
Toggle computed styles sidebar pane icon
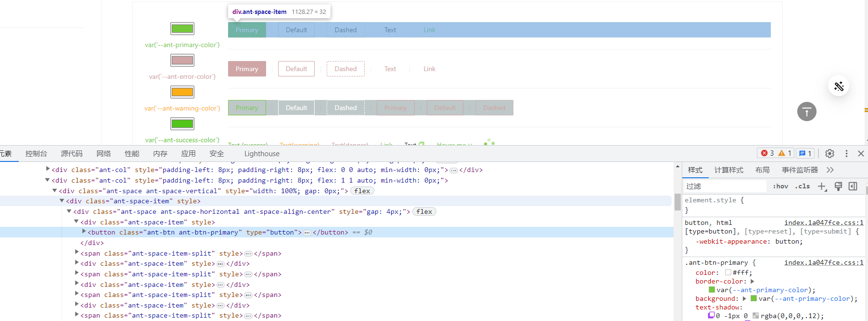(x=853, y=186)
